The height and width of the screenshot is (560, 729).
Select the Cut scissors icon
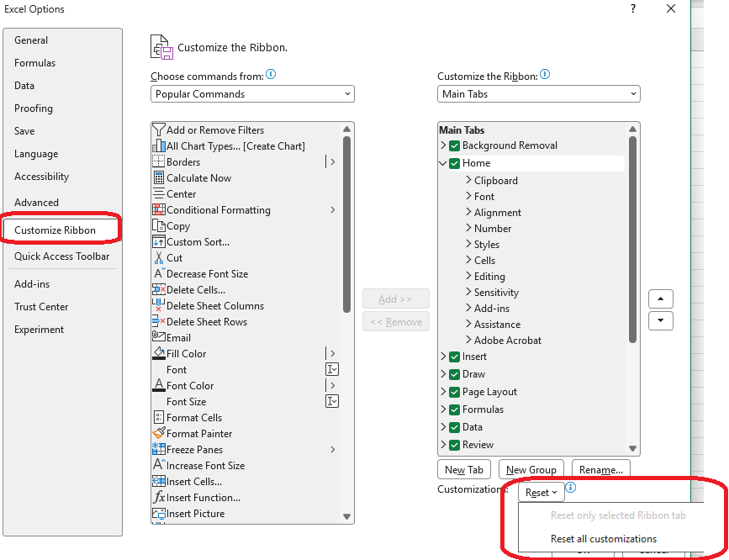click(159, 257)
